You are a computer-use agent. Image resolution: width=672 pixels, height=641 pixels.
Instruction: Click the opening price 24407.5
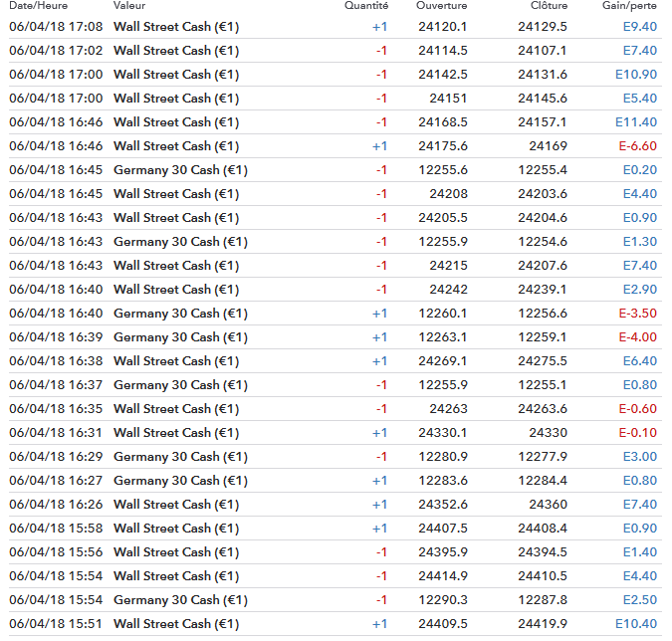[x=443, y=529]
